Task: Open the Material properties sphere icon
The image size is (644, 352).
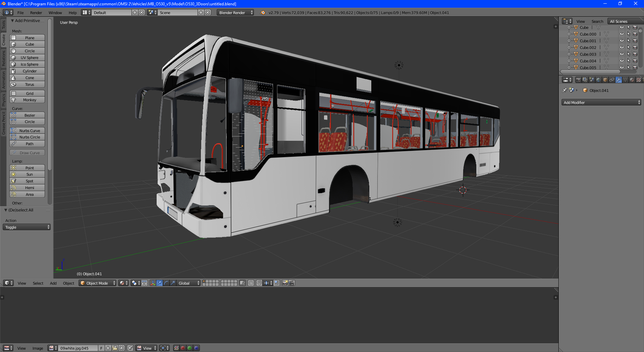Action: pos(632,80)
